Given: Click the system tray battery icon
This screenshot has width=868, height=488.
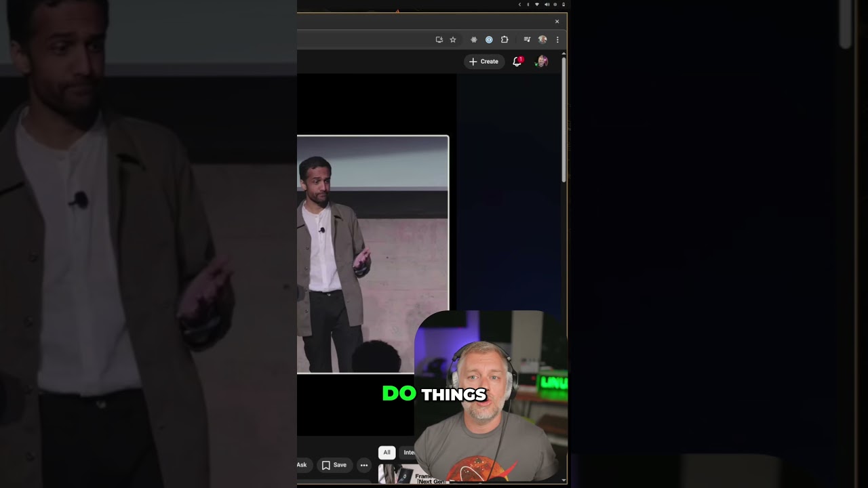Looking at the screenshot, I should (x=563, y=5).
